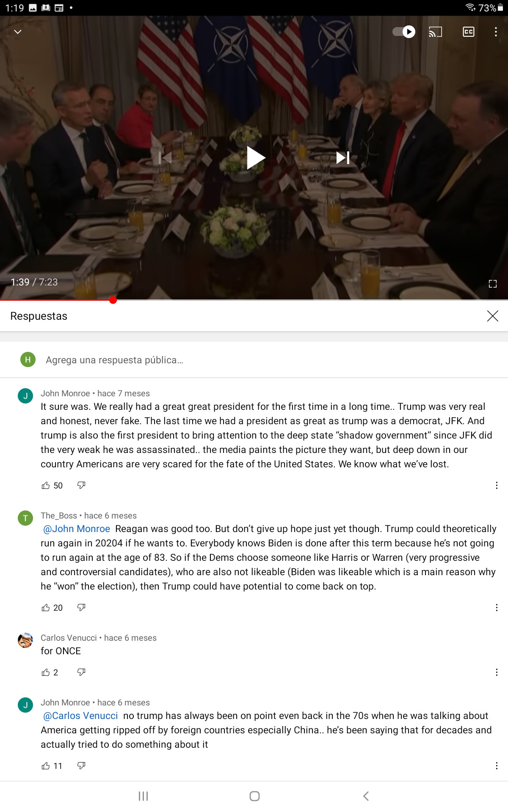The image size is (508, 812).
Task: Open the @Carlos Venucci mention link
Action: [80, 716]
